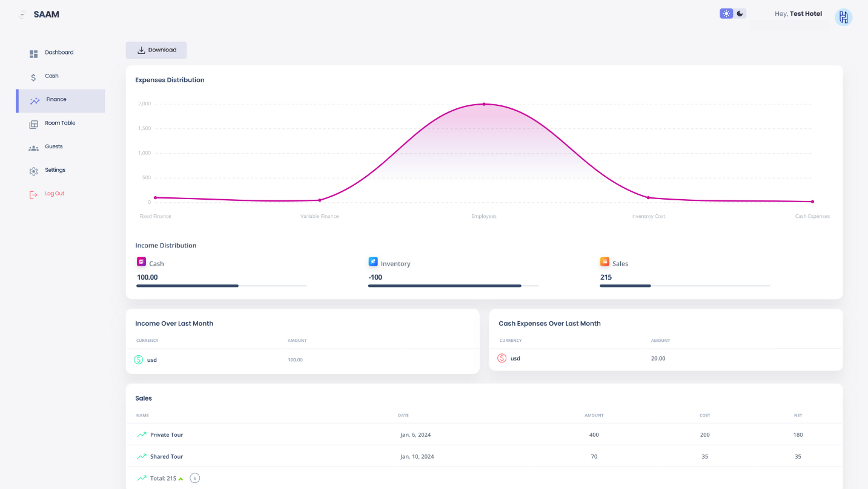Open Settings from the sidebar
Viewport: 868px width, 489px height.
(x=55, y=171)
